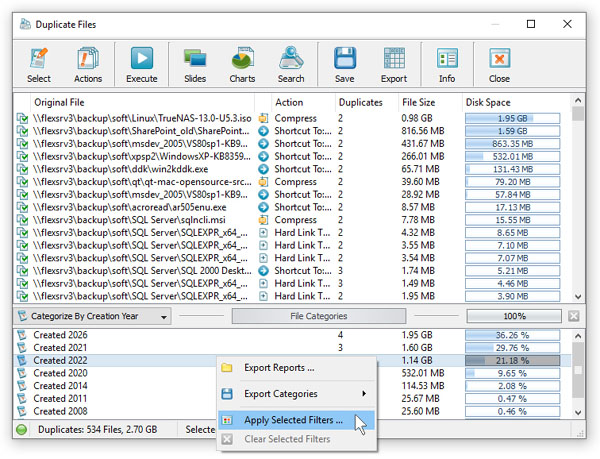
Task: Click the Close toolbar icon
Action: (499, 58)
